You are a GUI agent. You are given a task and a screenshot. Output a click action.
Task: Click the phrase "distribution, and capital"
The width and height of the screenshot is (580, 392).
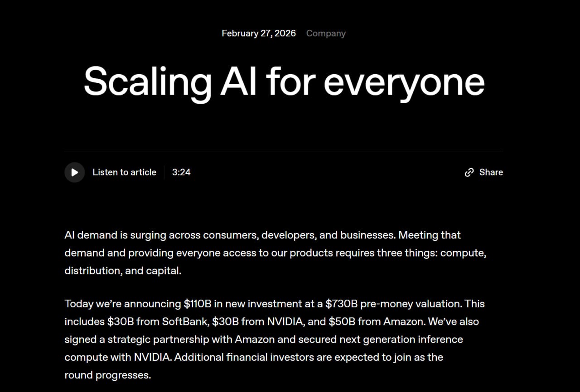click(122, 271)
